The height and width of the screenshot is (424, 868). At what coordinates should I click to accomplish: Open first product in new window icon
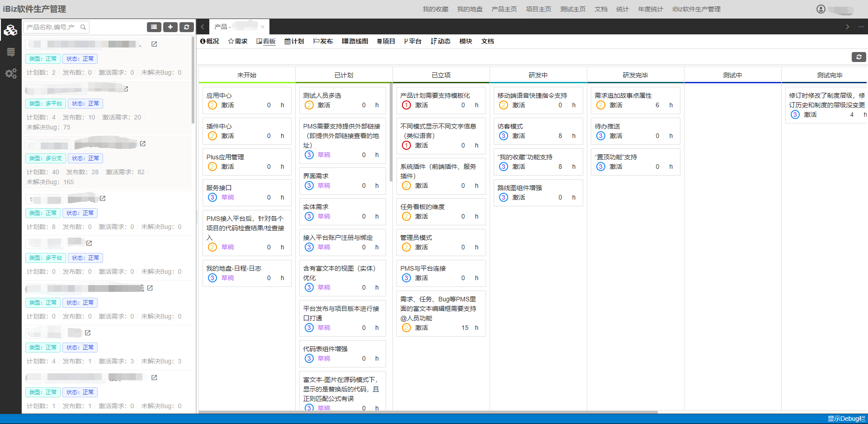point(154,44)
